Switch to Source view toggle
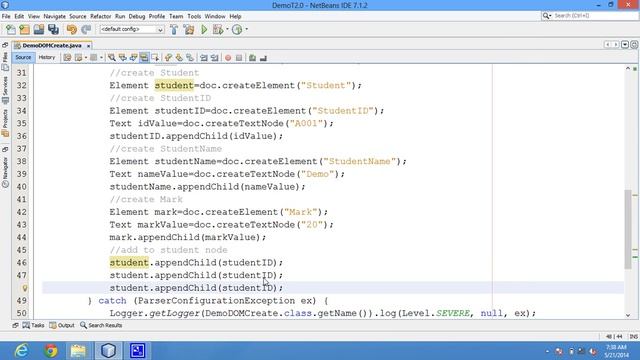Screen dimensions: 640x360 [23, 58]
